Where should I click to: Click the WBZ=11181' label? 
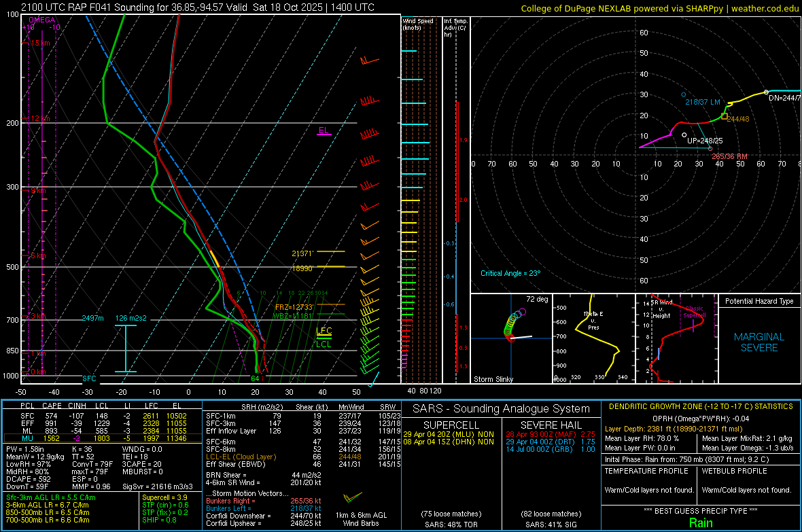coord(292,316)
